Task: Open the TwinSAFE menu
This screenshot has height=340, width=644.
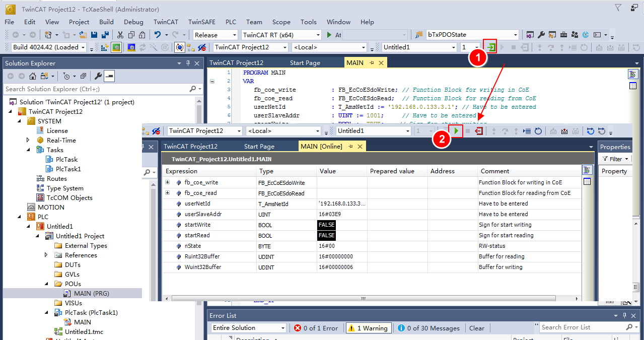Action: coord(202,22)
